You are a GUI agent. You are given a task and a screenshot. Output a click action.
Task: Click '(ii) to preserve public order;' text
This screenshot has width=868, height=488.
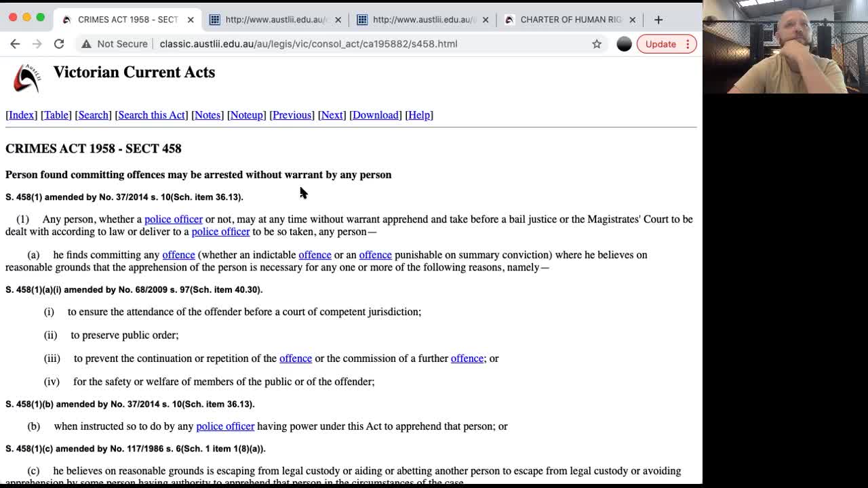click(x=111, y=335)
